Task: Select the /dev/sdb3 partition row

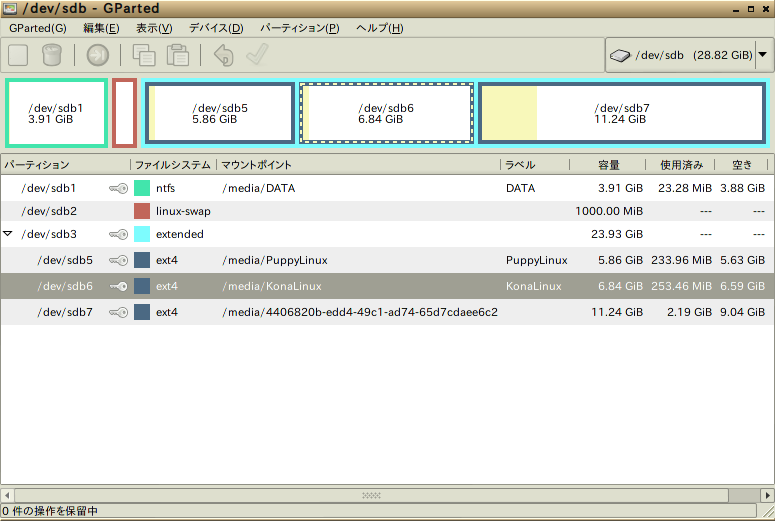Action: [x=388, y=234]
